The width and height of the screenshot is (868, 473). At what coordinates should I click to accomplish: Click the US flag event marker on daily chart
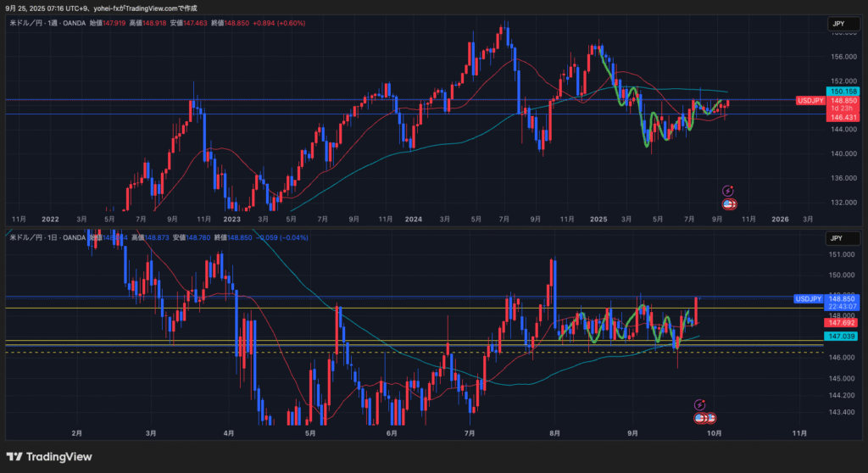pos(700,418)
